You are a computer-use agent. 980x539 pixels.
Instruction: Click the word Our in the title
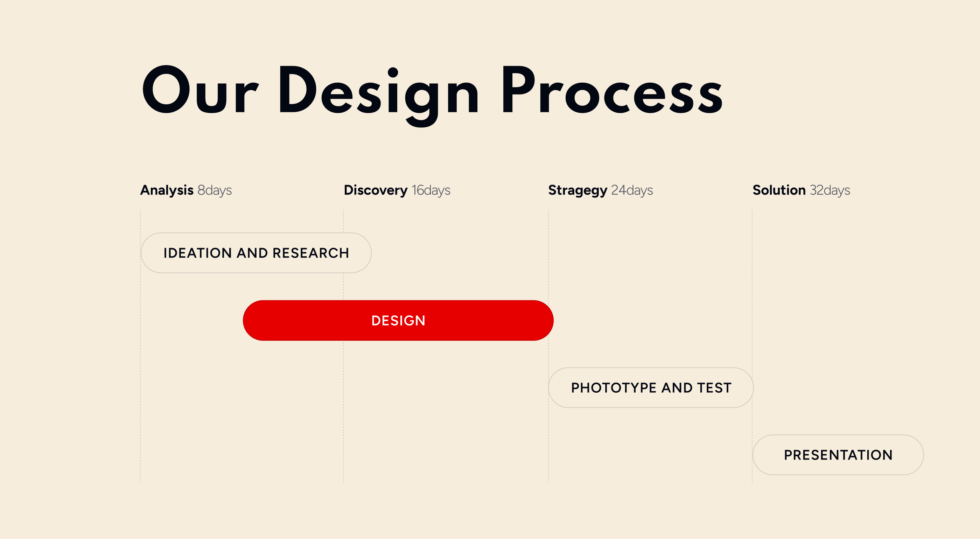200,90
